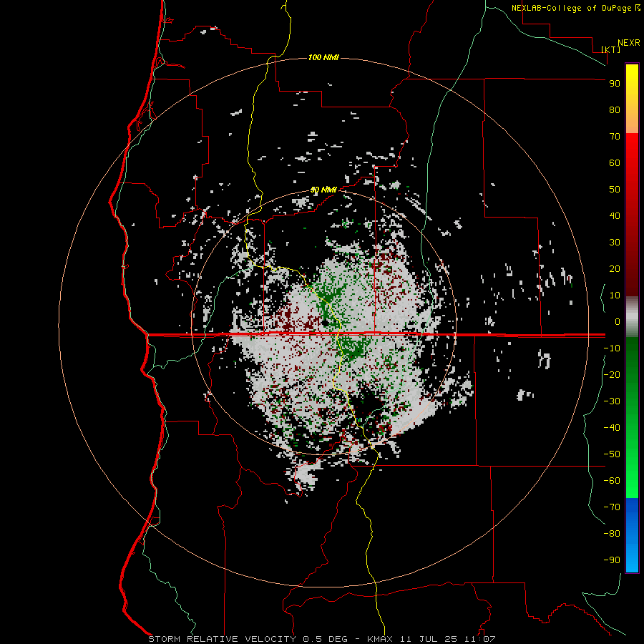644x644 pixels.
Task: Select the 70 value on the velocity scale
Action: coord(615,137)
